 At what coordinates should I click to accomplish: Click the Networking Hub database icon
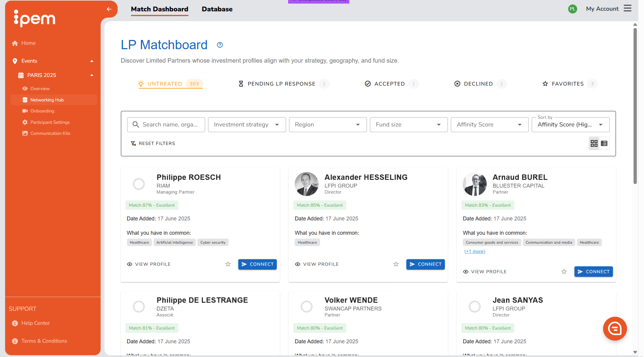coord(25,100)
